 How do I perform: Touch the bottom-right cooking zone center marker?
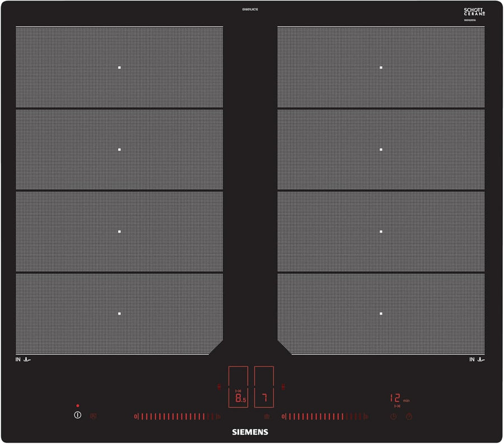(x=381, y=313)
